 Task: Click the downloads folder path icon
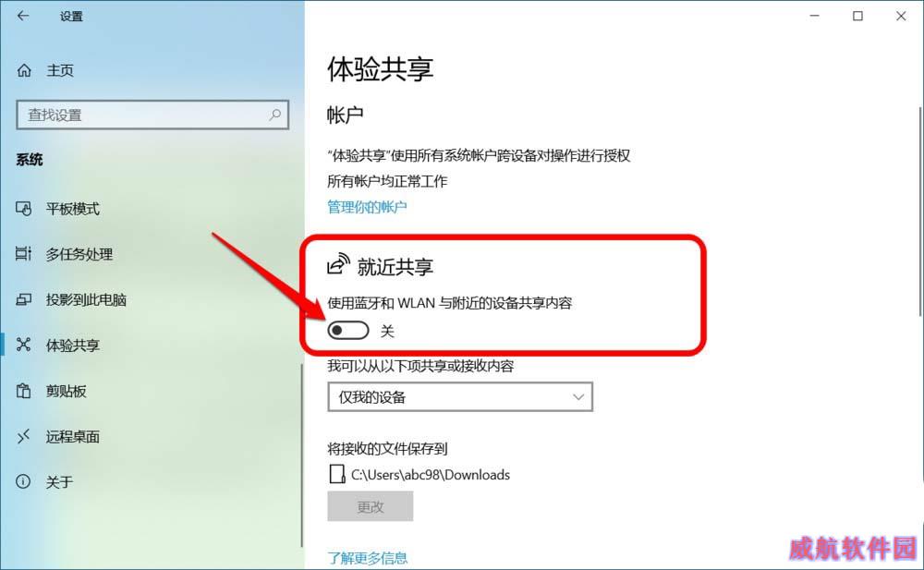pos(336,474)
